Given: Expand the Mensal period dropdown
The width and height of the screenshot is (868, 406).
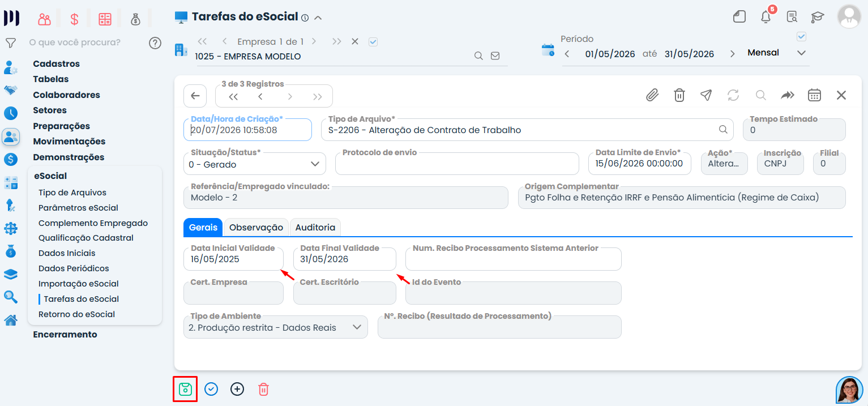Looking at the screenshot, I should click(x=776, y=53).
